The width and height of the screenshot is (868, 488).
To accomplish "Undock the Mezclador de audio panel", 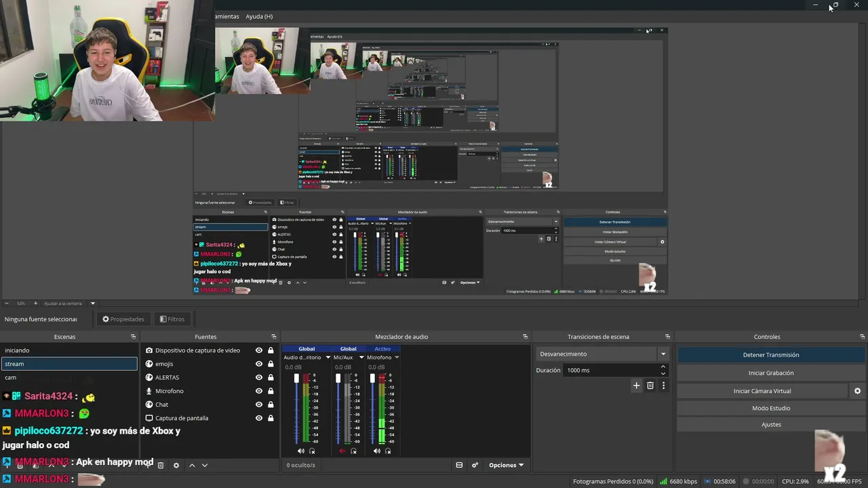I will tap(525, 337).
